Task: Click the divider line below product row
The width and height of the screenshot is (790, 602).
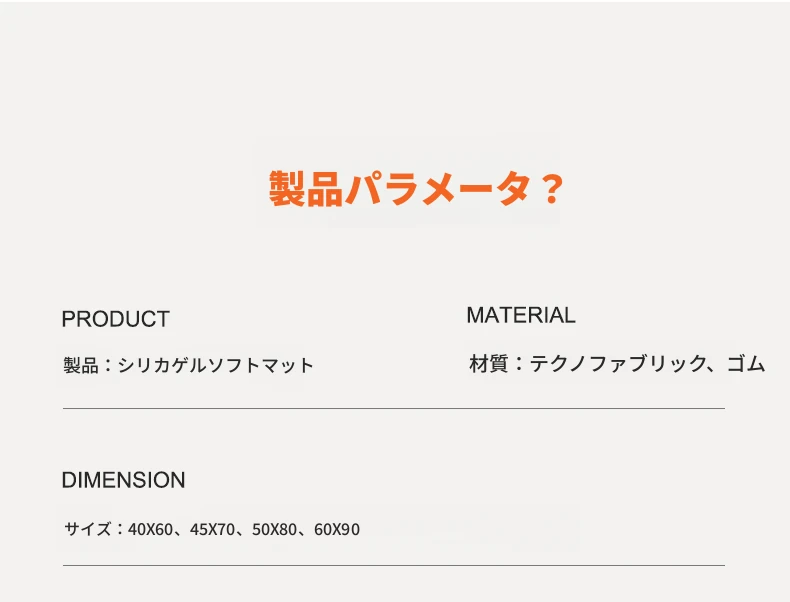Action: pyautogui.click(x=393, y=409)
